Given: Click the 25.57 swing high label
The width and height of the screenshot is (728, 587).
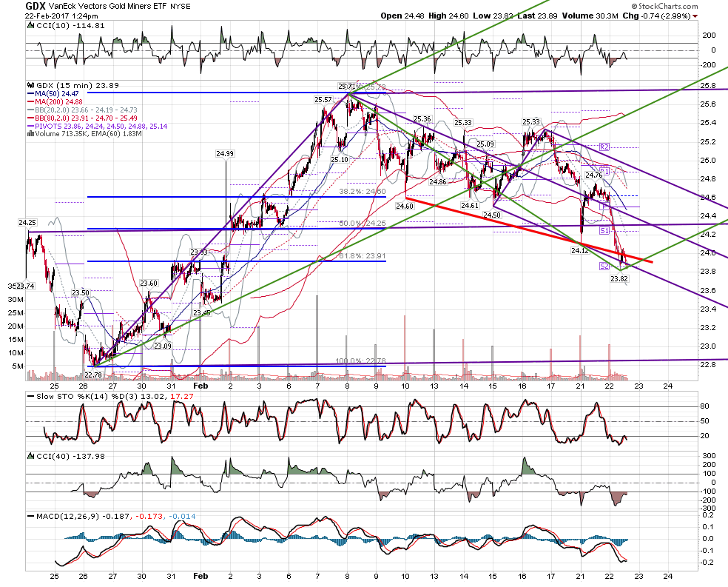Looking at the screenshot, I should 323,100.
